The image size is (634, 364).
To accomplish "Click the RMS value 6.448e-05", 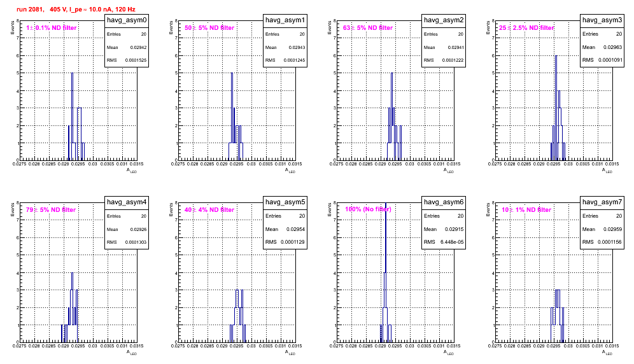I will click(452, 242).
